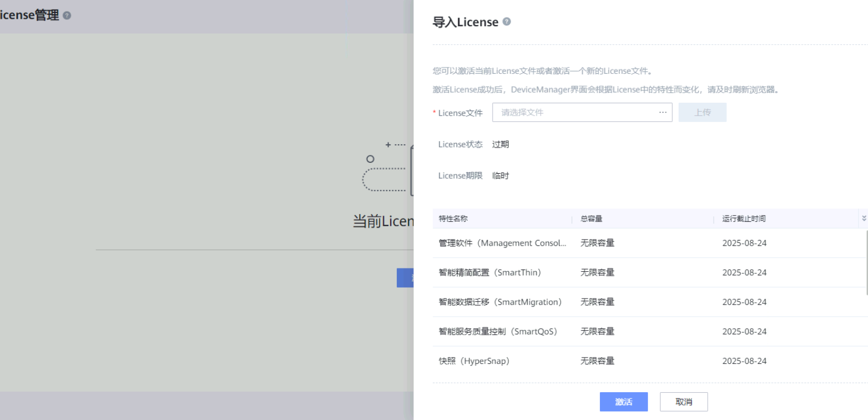Click the 2025-08-24 date in HyperSnap row
868x420 pixels.
(744, 361)
